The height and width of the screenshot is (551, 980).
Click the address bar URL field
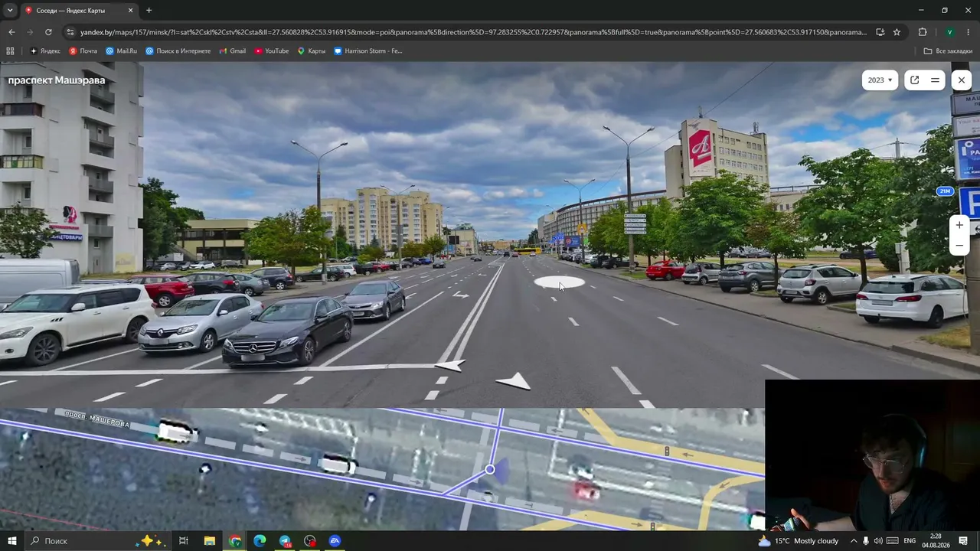pos(473,32)
